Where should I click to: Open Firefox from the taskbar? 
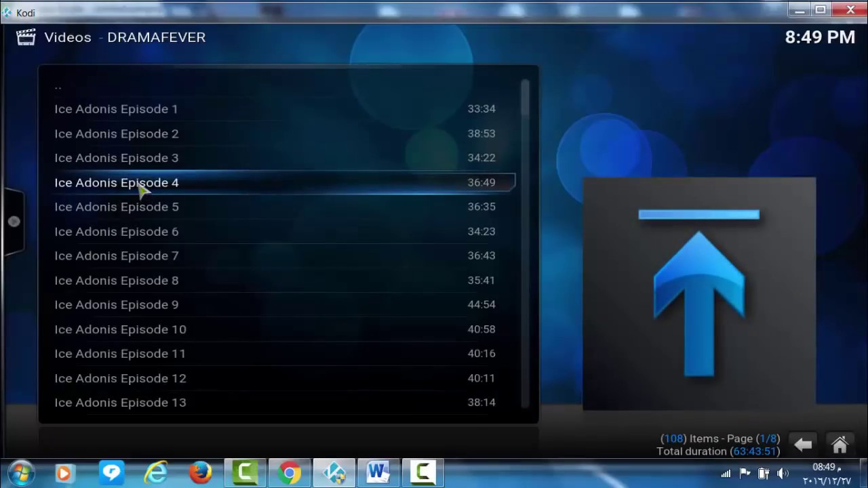tap(200, 472)
